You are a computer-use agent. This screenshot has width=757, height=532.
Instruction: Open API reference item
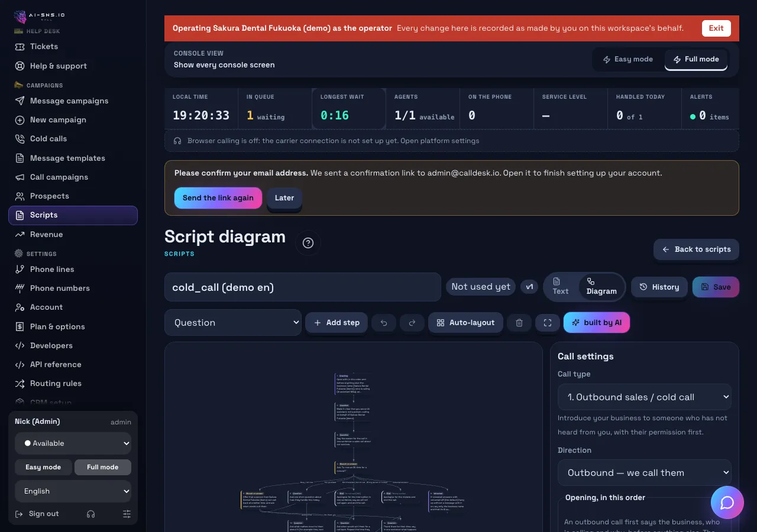pos(73,364)
